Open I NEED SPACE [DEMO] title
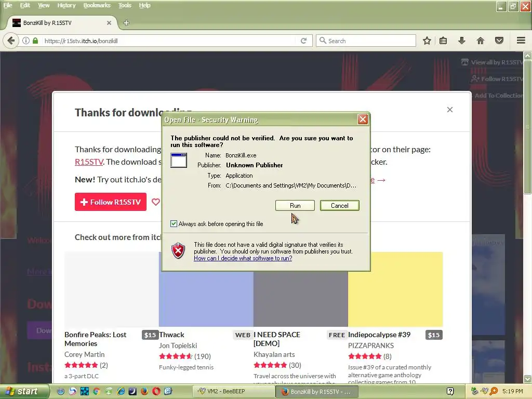This screenshot has width=532, height=399. click(x=277, y=339)
